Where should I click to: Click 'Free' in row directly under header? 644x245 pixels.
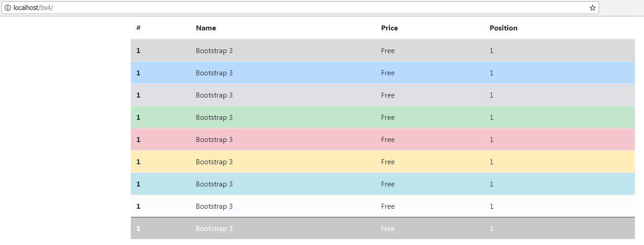[388, 51]
